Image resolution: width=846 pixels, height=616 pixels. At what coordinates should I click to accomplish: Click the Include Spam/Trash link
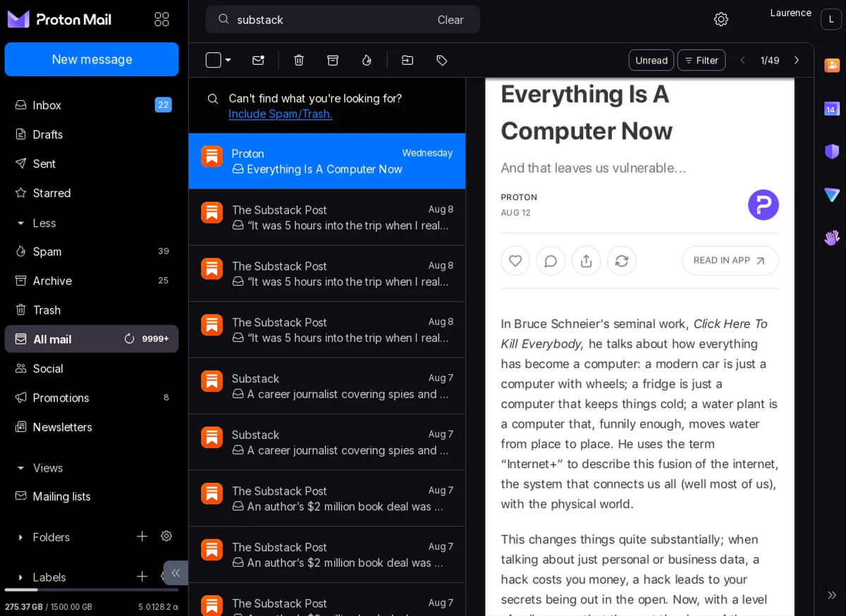click(x=281, y=113)
